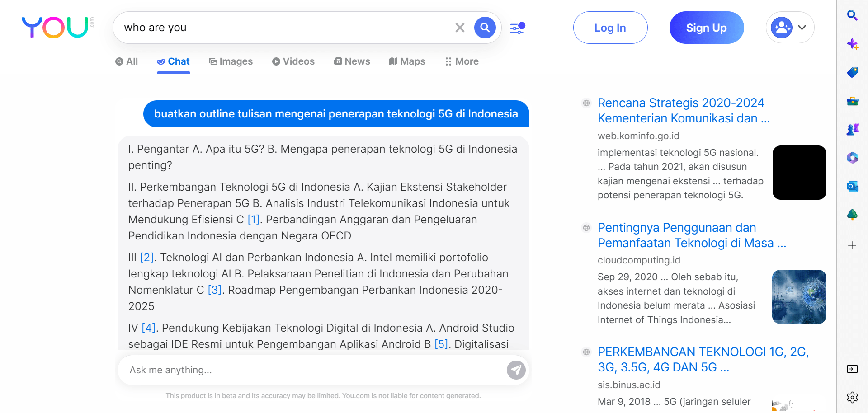
Task: Open the chess pieces app in the sidebar
Action: (x=853, y=129)
